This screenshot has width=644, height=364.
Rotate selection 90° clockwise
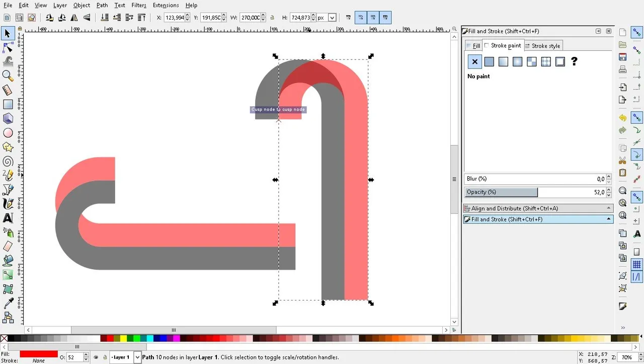click(62, 18)
